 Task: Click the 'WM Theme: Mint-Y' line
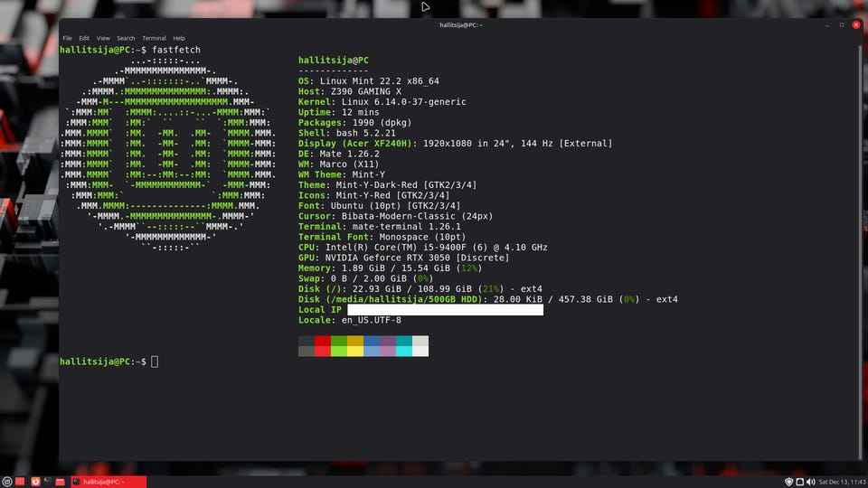point(342,174)
